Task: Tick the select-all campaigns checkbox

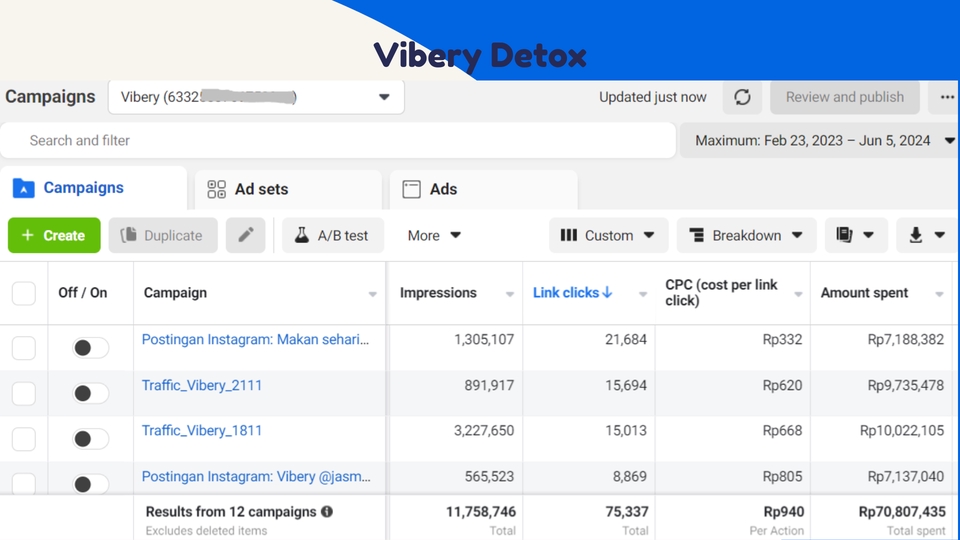Action: (24, 293)
